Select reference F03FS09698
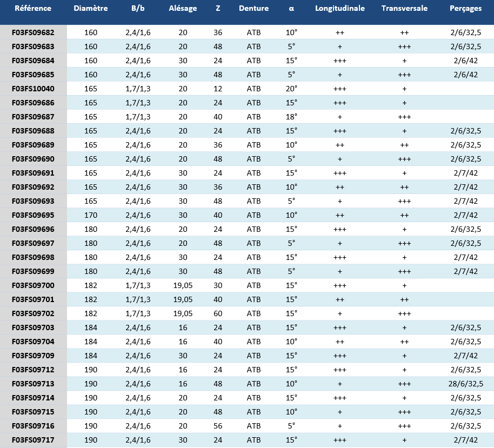Viewport: 494px width, 448px height. tap(33, 257)
